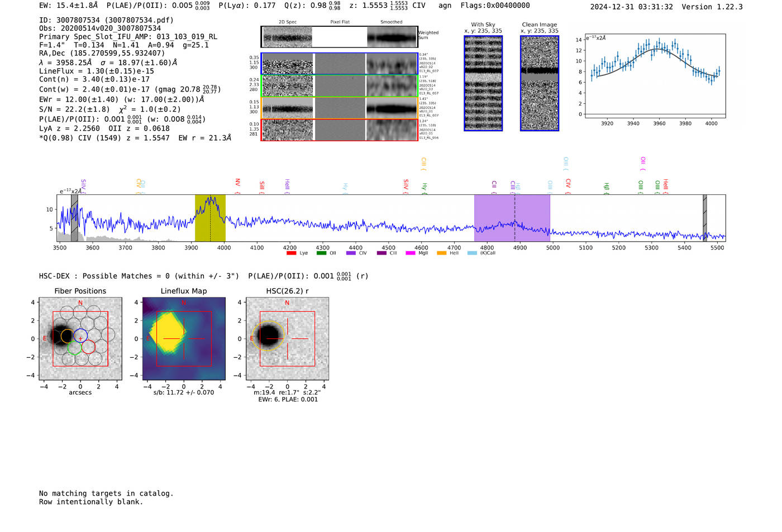
Task: Click the magenta MgII legend swatch
Action: point(411,253)
